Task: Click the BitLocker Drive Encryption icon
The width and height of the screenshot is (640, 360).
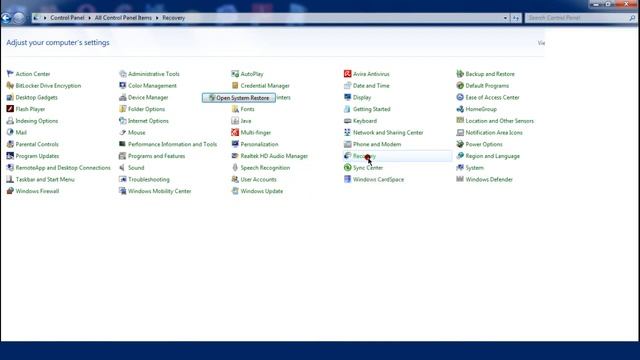Action: (10, 86)
